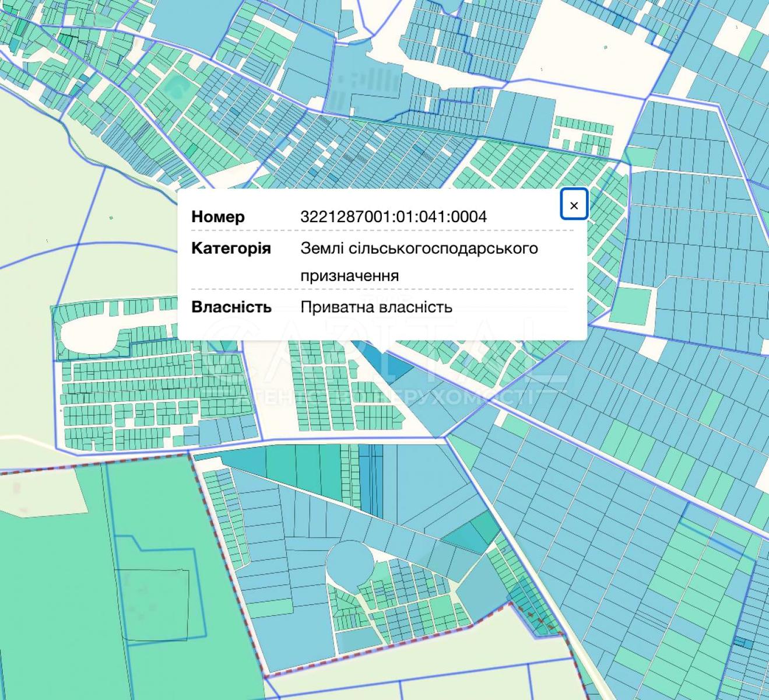Viewport: 769px width, 700px height.
Task: Click cadastral number 3221287001:01:041:0004
Action: 394,217
